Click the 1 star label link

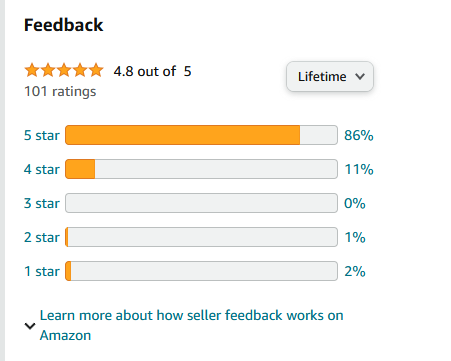coord(42,271)
